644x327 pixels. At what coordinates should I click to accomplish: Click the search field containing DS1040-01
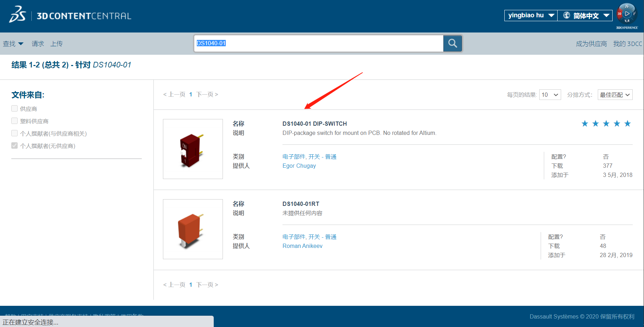pos(319,43)
